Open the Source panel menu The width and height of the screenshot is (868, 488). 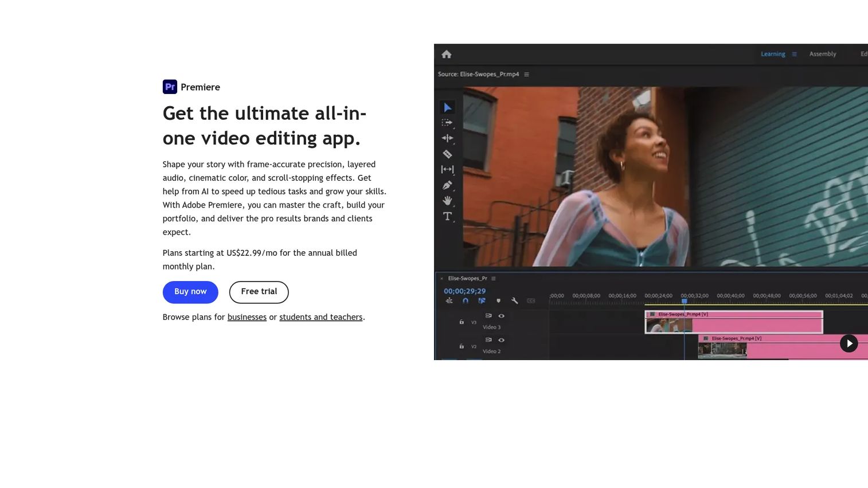[527, 75]
